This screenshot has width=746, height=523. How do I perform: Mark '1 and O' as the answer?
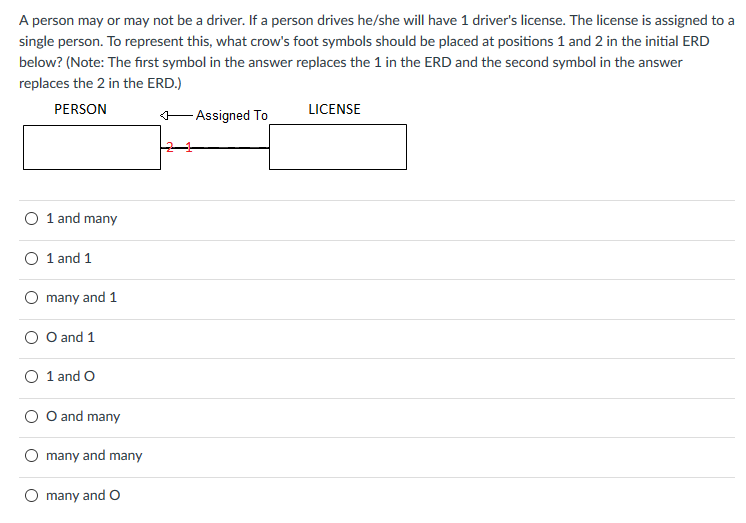[31, 376]
